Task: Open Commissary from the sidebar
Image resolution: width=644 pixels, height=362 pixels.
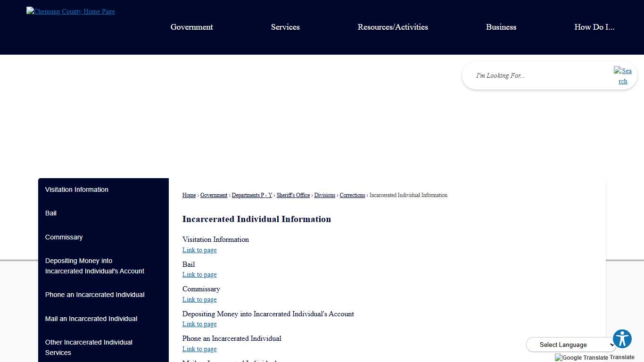Action: pyautogui.click(x=64, y=237)
